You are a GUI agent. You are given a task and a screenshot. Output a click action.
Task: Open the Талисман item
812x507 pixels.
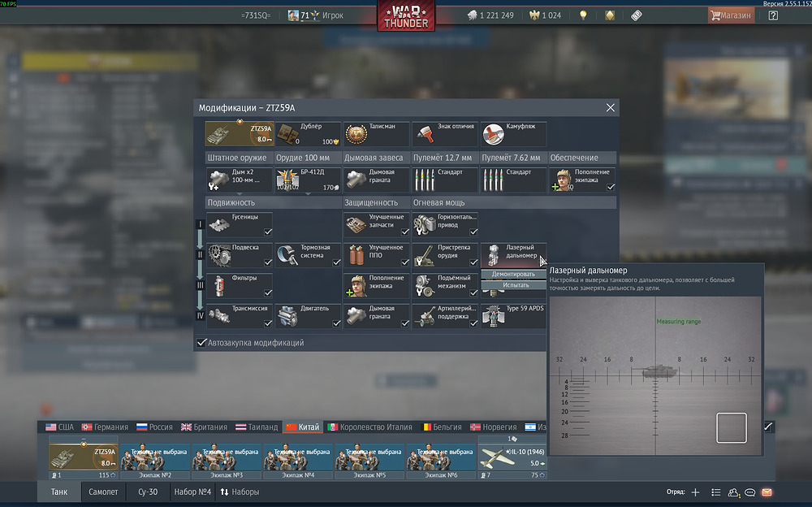pyautogui.click(x=377, y=134)
